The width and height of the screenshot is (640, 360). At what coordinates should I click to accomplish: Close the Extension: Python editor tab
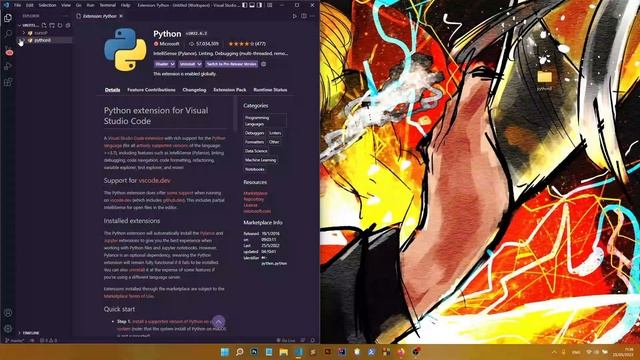pos(121,16)
